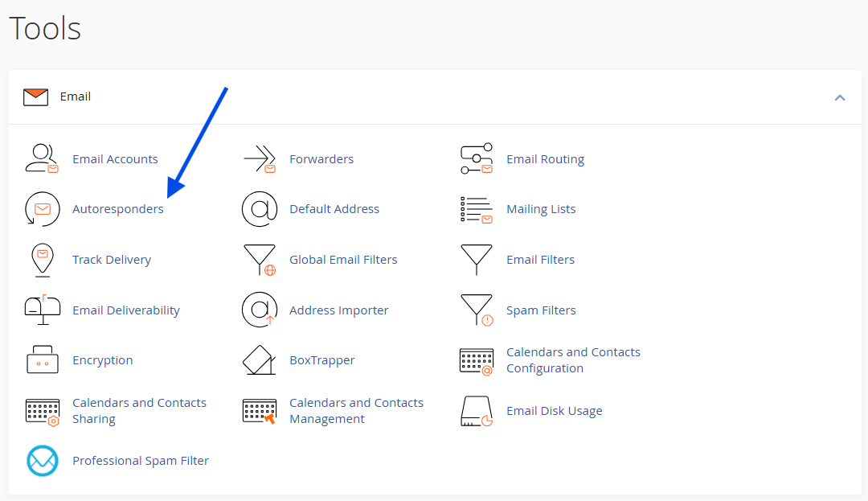Open the Address Importer link
Image resolution: width=868 pixels, height=501 pixels.
point(338,310)
